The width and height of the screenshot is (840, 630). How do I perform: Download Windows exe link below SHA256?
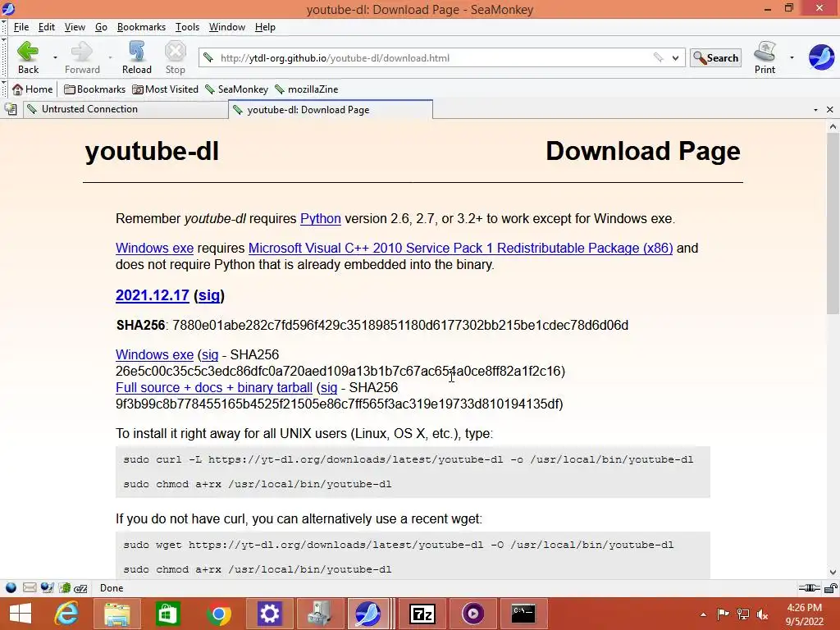point(154,354)
